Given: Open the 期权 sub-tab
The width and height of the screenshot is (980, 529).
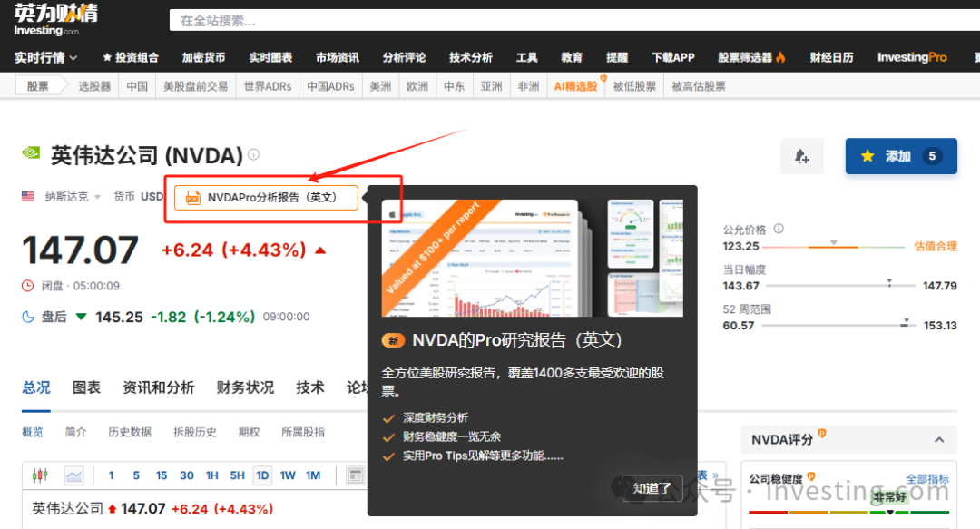Looking at the screenshot, I should click(x=249, y=432).
